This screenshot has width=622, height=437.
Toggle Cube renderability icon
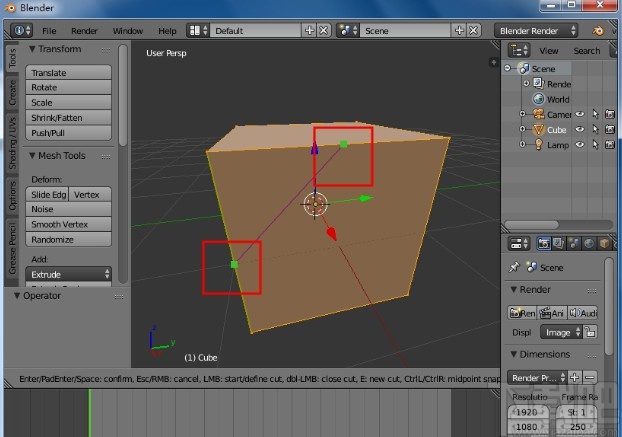pos(610,129)
